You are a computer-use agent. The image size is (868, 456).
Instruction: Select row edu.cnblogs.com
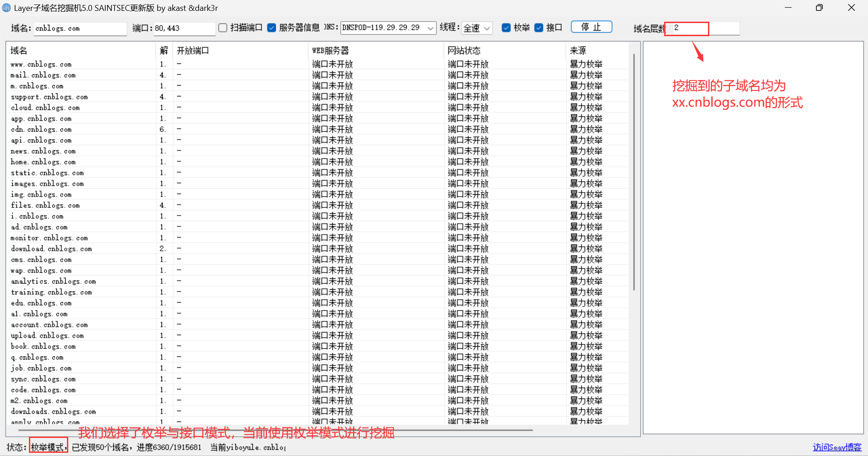318,303
